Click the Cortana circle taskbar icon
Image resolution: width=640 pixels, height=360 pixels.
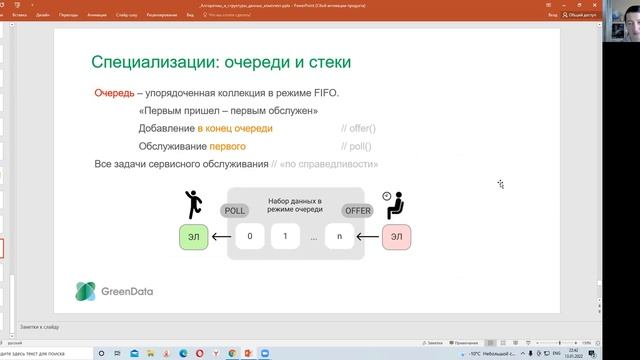click(102, 353)
